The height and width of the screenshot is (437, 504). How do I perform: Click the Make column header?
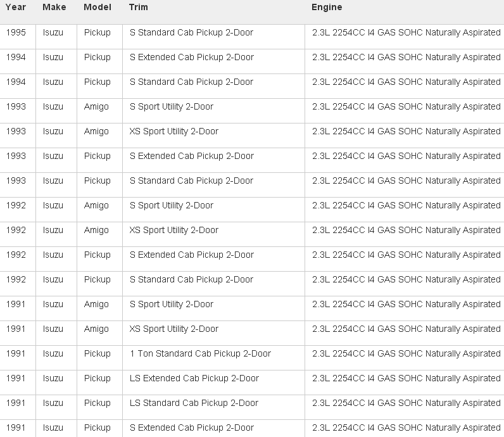(x=54, y=8)
